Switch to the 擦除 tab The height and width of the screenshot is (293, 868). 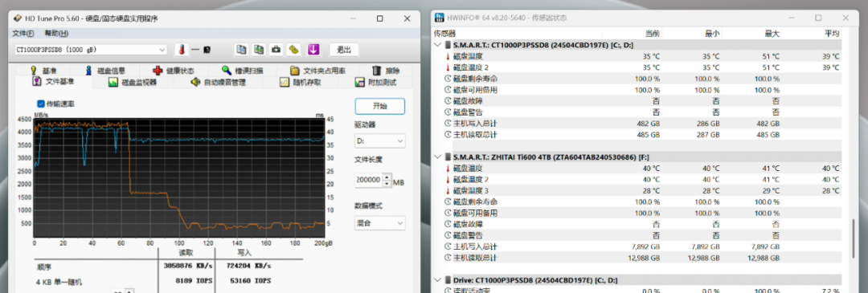[386, 71]
